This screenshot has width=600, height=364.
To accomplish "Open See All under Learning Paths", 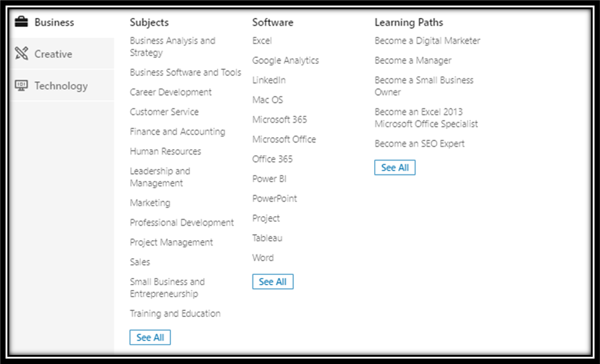I will tap(395, 167).
